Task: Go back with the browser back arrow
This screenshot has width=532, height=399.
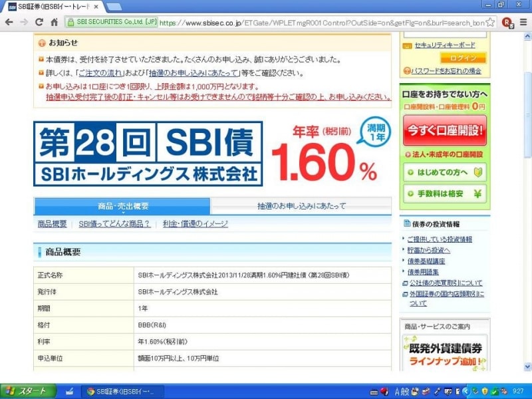Action: point(9,23)
